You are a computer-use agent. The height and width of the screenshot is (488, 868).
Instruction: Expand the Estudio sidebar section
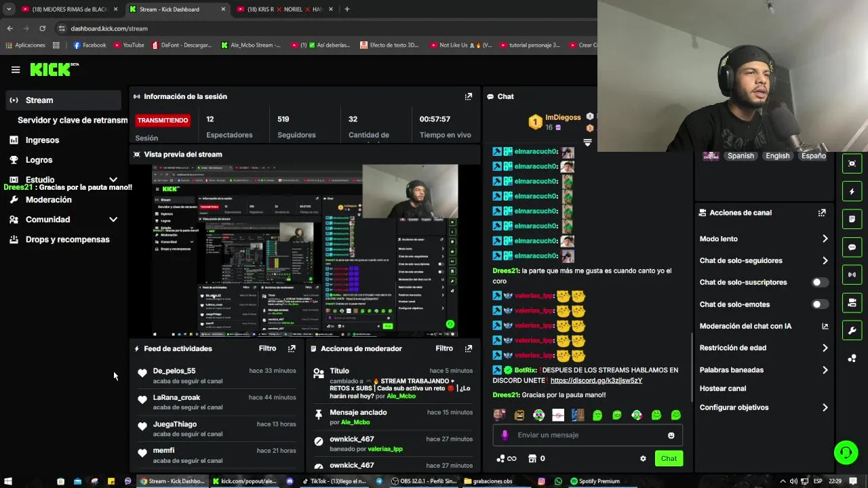pos(113,180)
